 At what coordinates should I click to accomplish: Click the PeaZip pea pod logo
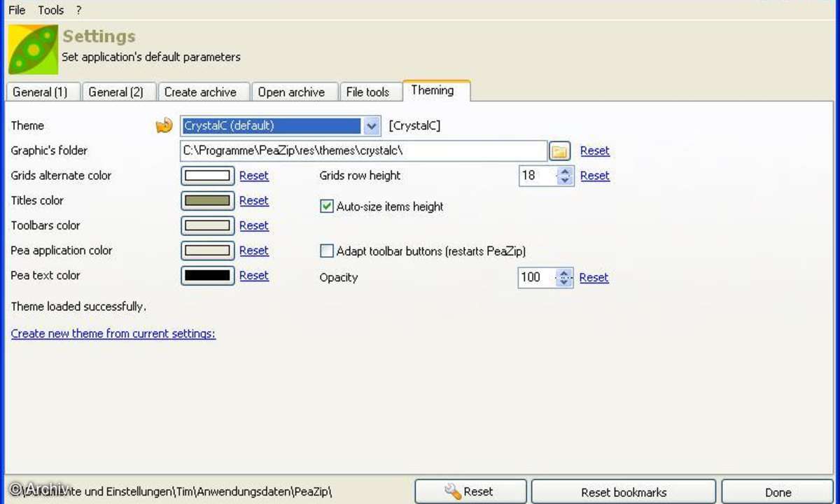[33, 49]
